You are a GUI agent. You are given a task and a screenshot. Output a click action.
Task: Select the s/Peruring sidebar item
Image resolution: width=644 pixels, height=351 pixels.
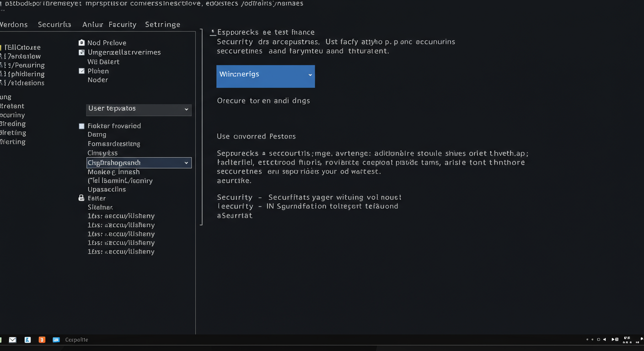coord(25,65)
